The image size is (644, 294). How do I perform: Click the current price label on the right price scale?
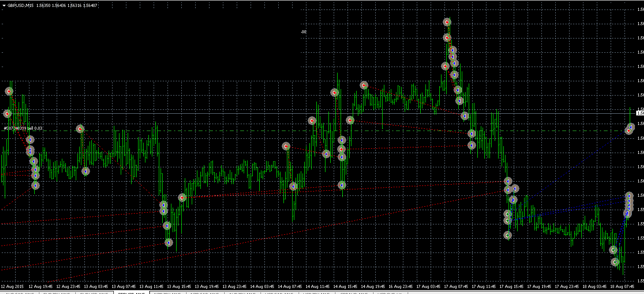[640, 113]
